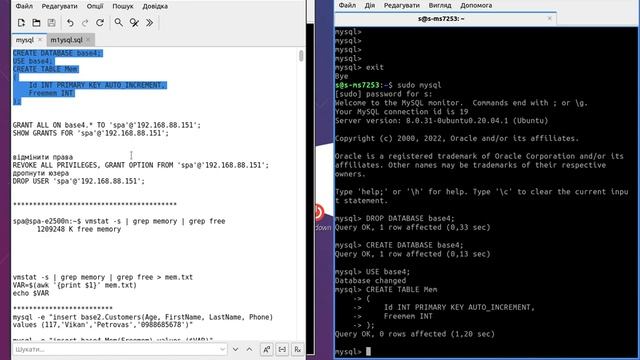Image resolution: width=640 pixels, height=360 pixels.
Task: Save the file with the floppy icon
Action: pyautogui.click(x=51, y=23)
